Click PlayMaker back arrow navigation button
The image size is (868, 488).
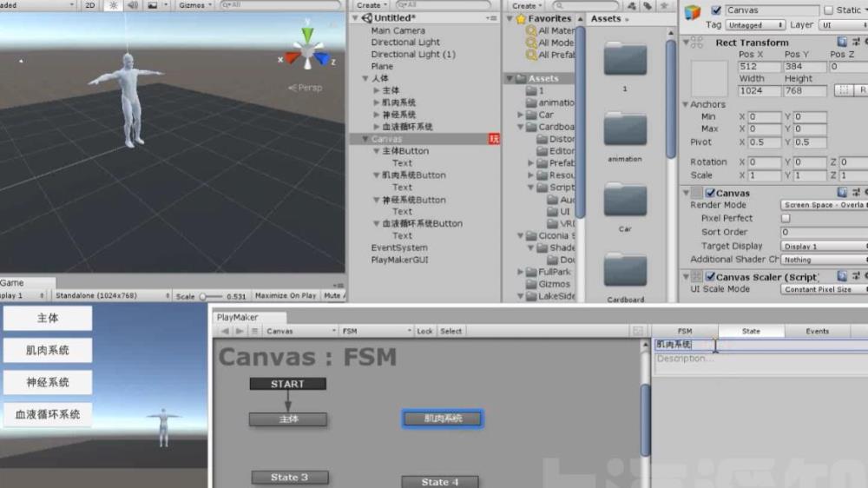click(x=225, y=331)
